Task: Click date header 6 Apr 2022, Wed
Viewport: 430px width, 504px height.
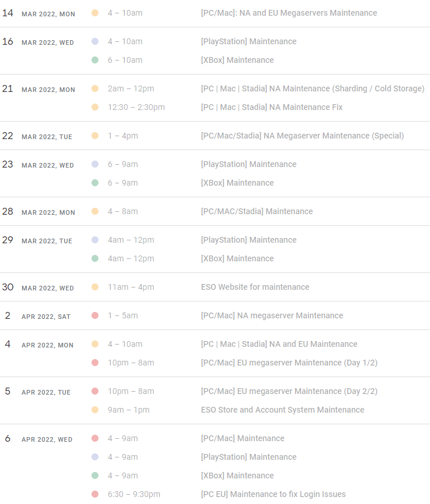Action: (x=38, y=439)
